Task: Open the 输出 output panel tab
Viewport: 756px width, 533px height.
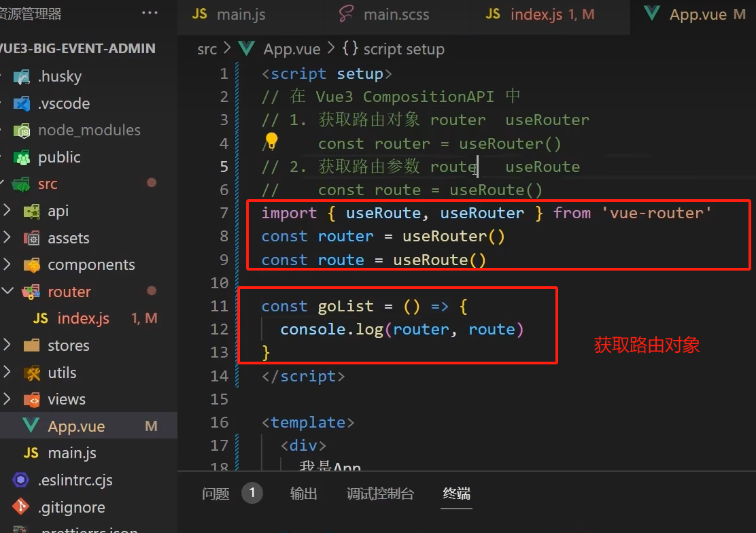Action: (303, 494)
